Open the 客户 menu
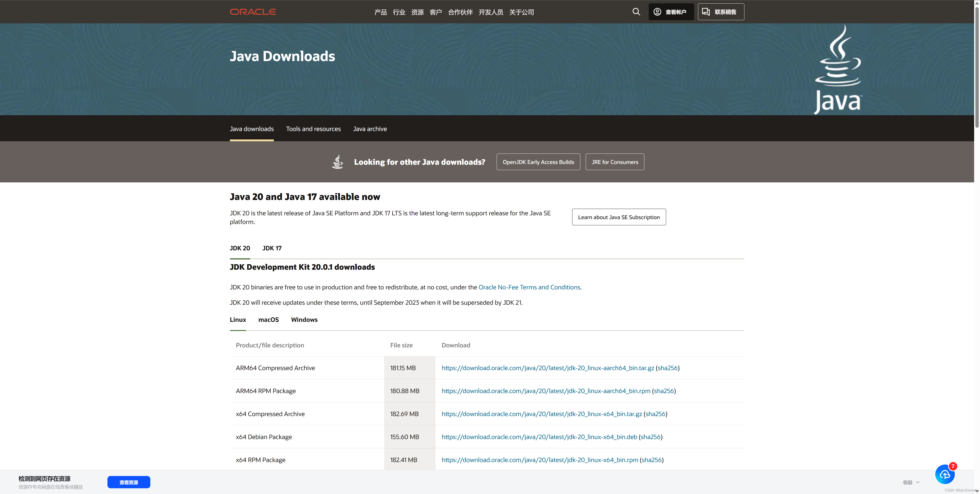980x494 pixels. pos(436,12)
